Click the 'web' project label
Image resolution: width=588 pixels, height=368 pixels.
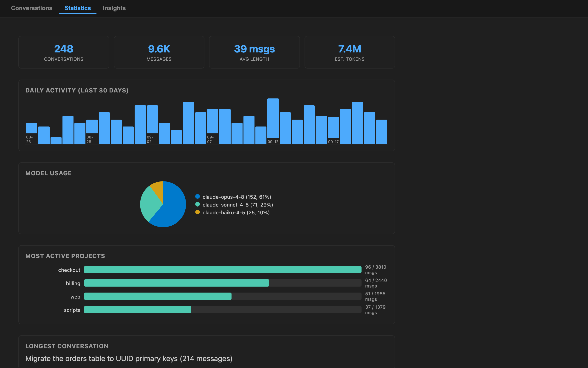(x=75, y=297)
